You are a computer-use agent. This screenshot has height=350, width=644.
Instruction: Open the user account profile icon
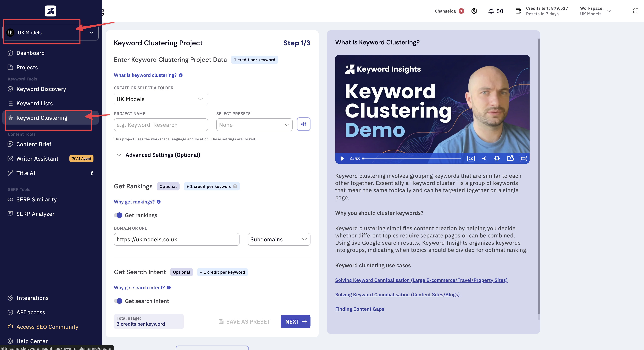(x=474, y=11)
